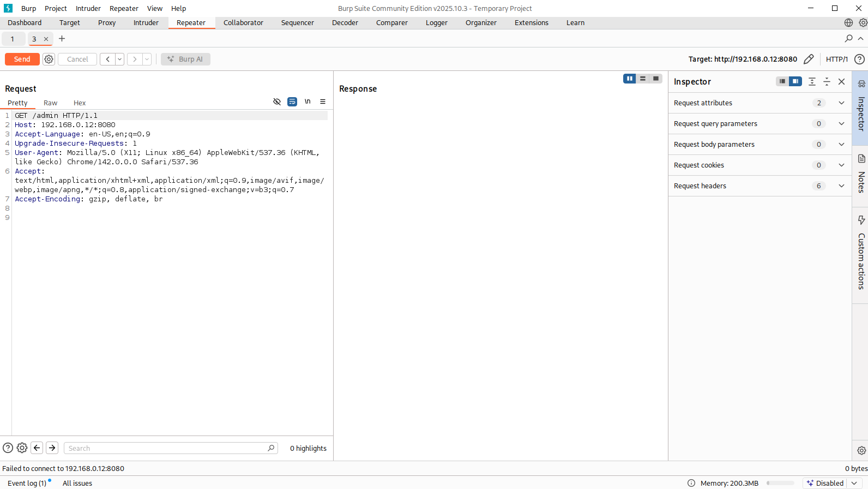Expand the Request attributes section
This screenshot has height=489, width=868.
[841, 103]
